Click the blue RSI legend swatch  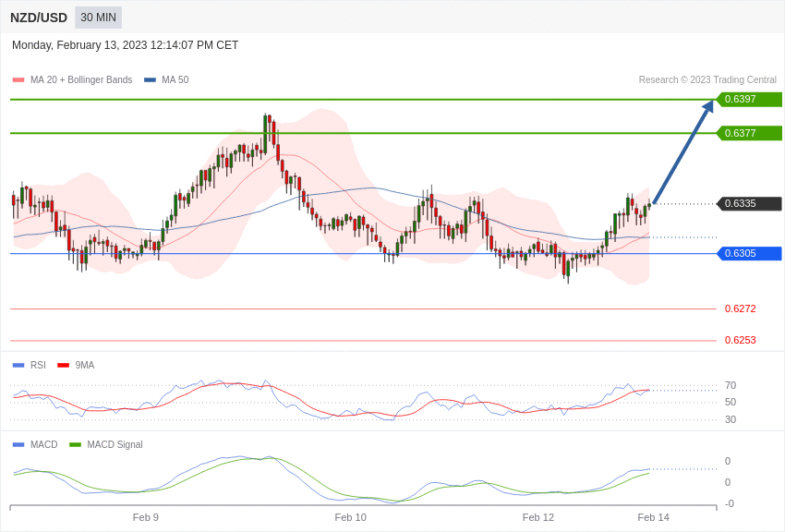point(18,366)
